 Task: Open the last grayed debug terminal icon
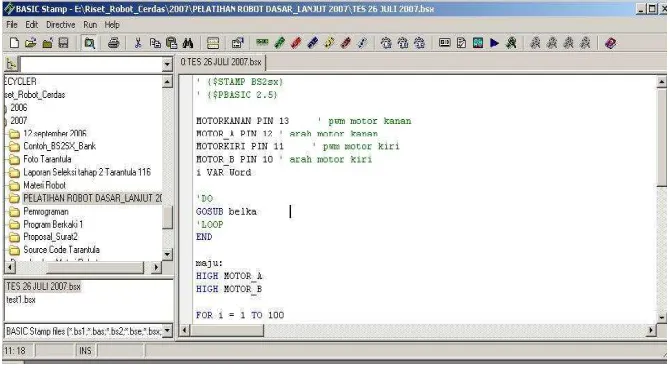coord(585,43)
